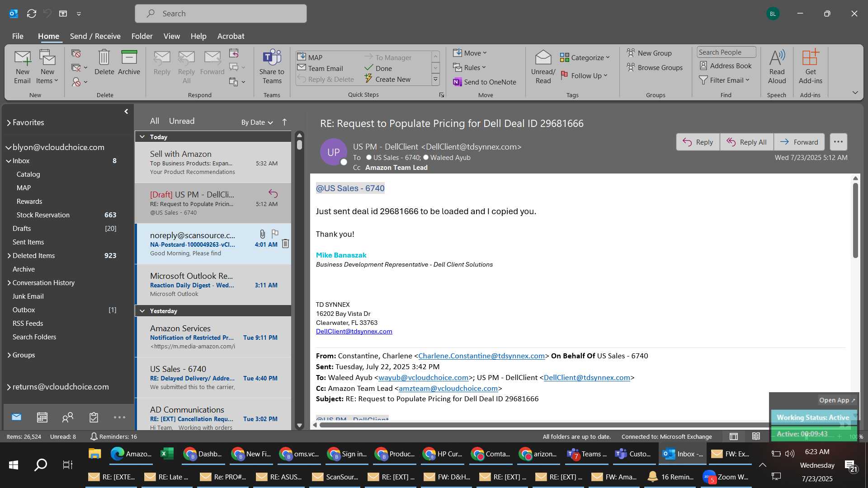The image size is (868, 488).
Task: Click the Reading view icon in status bar
Action: (x=756, y=436)
